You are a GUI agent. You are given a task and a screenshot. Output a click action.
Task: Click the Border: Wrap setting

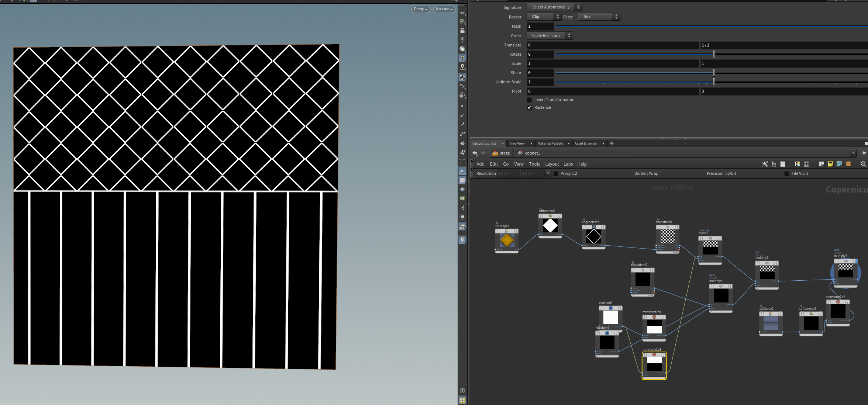point(646,174)
